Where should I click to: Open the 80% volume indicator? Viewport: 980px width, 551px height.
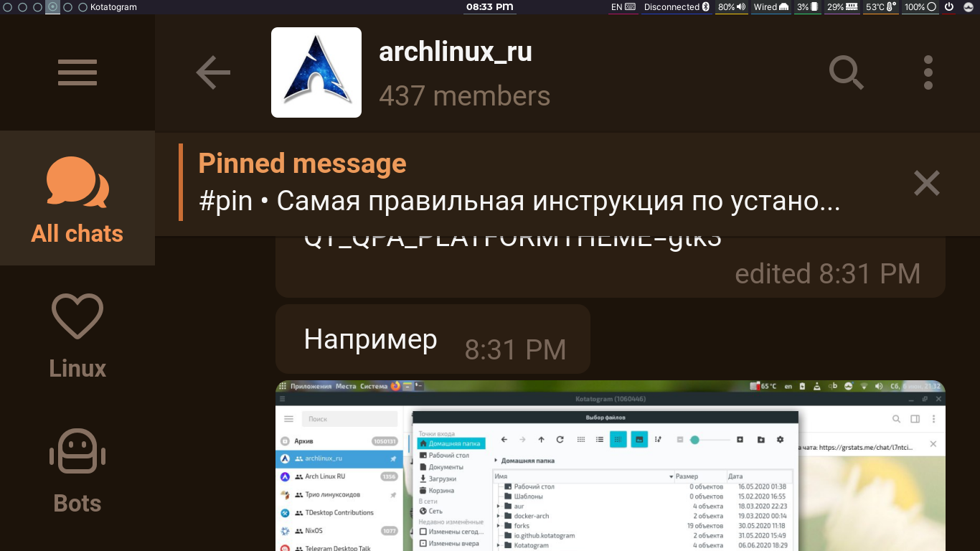(732, 7)
